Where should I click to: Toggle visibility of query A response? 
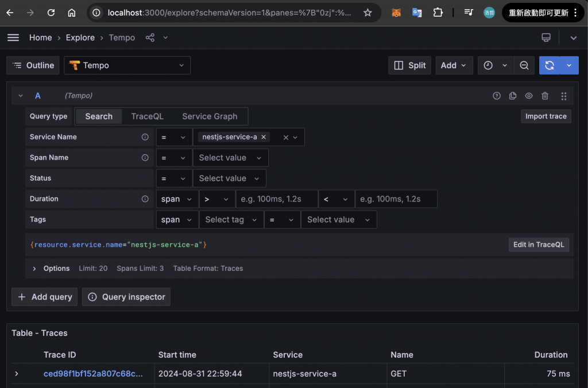point(529,96)
